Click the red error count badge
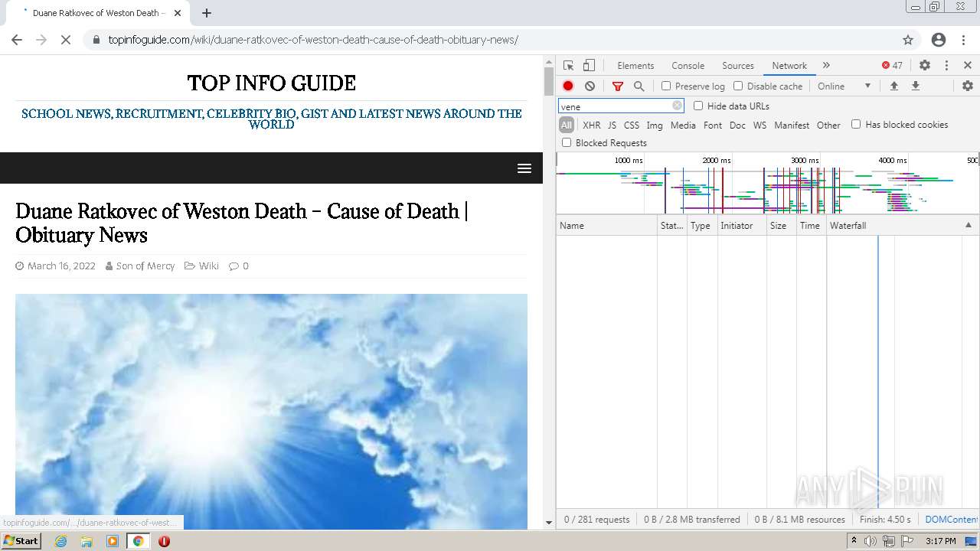 [x=892, y=66]
